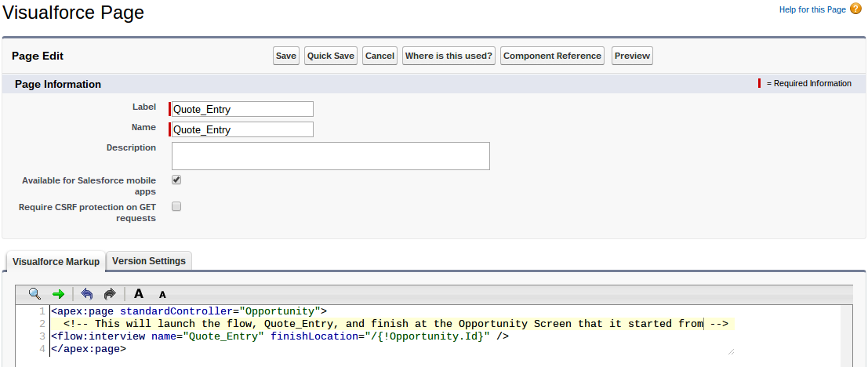Enable Require CSRF protection on GET requests
This screenshot has width=868, height=367.
pyautogui.click(x=176, y=206)
